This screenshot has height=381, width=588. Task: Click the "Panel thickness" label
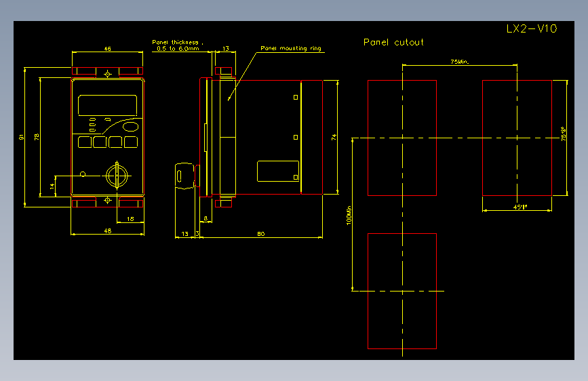pyautogui.click(x=175, y=43)
